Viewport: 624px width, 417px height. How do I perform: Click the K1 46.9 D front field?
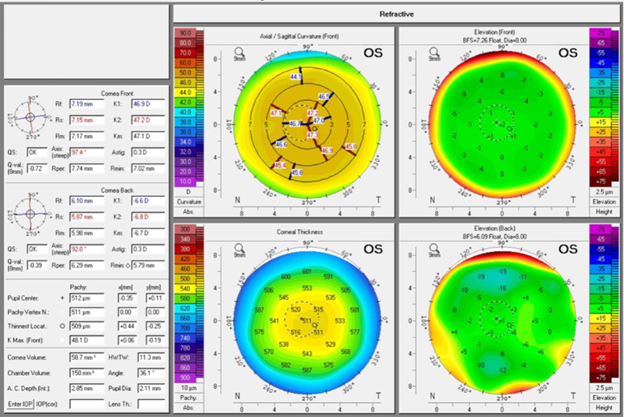(148, 103)
